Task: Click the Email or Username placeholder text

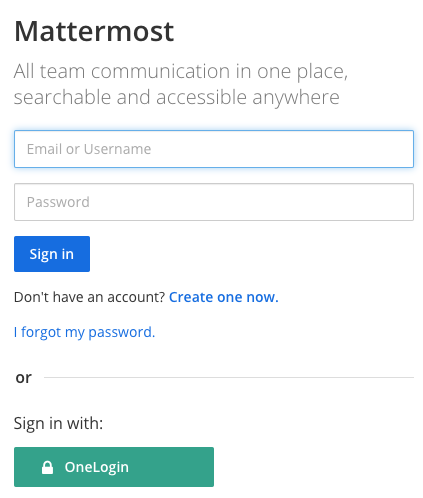Action: 89,149
